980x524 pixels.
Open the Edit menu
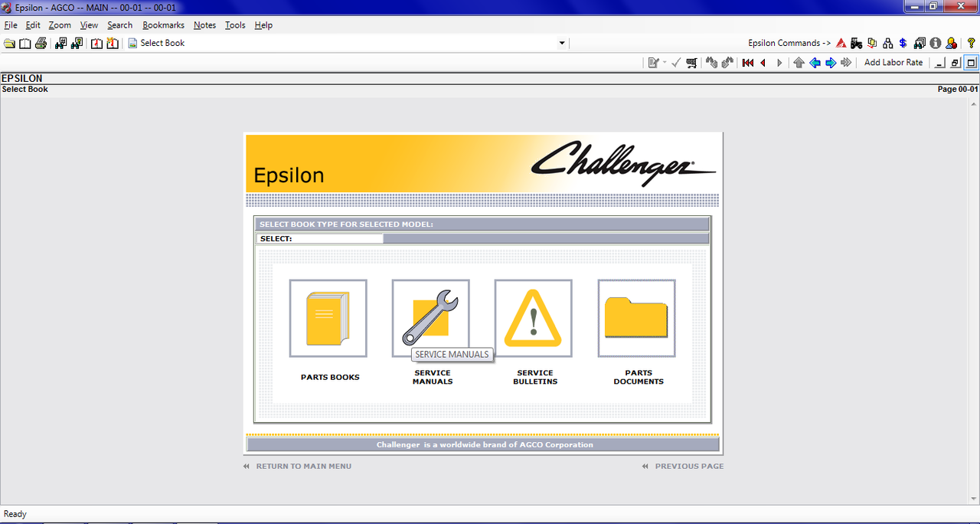pyautogui.click(x=33, y=25)
